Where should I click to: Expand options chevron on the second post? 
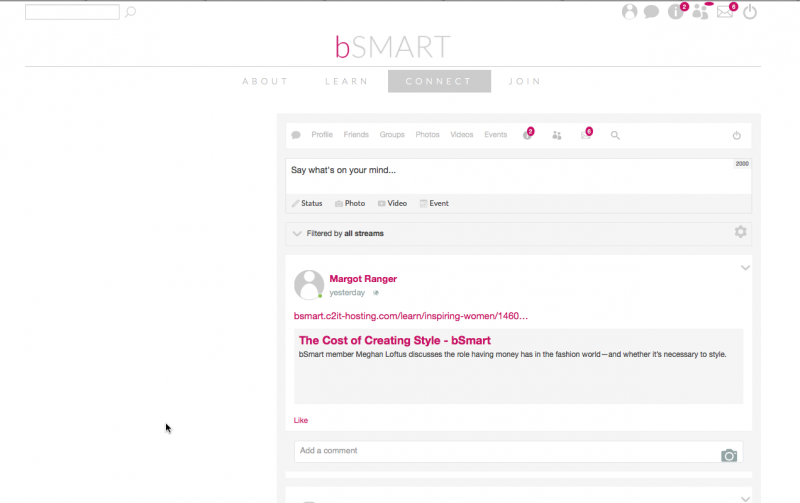click(745, 499)
